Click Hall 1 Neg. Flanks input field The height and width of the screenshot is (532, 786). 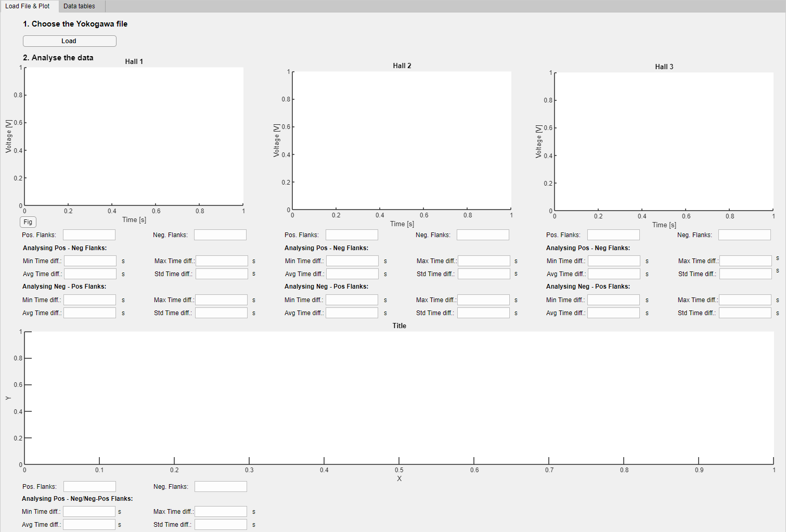[x=220, y=235]
